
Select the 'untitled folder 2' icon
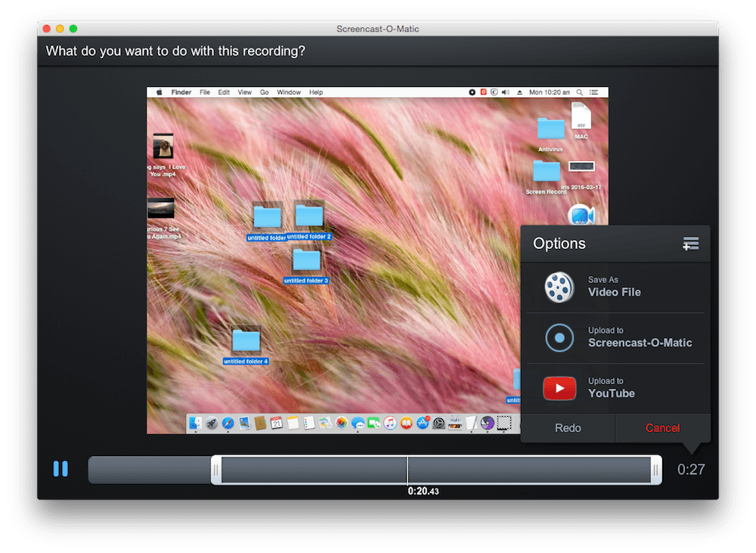pyautogui.click(x=309, y=215)
